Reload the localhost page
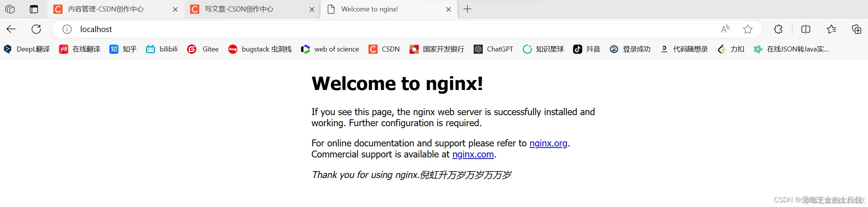 point(36,29)
